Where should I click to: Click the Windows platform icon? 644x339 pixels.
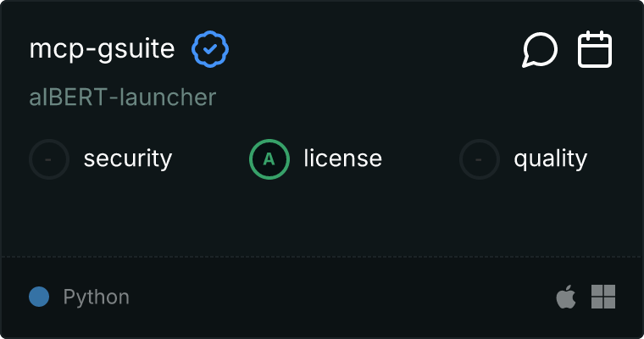[x=603, y=297]
